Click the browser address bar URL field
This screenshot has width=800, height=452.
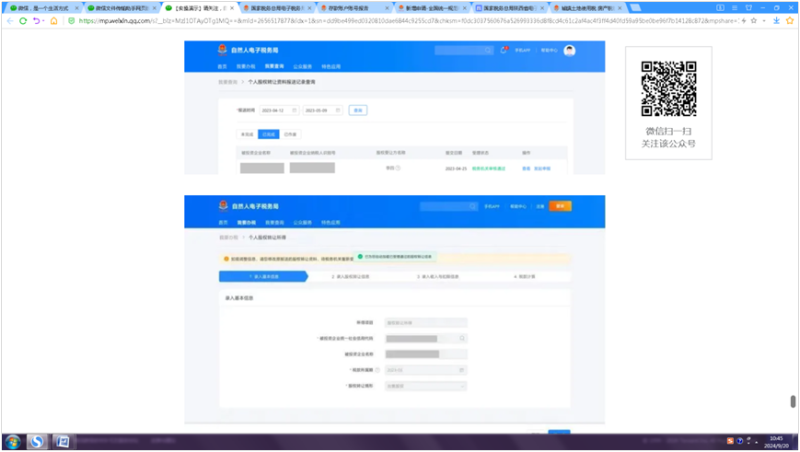tap(400, 20)
